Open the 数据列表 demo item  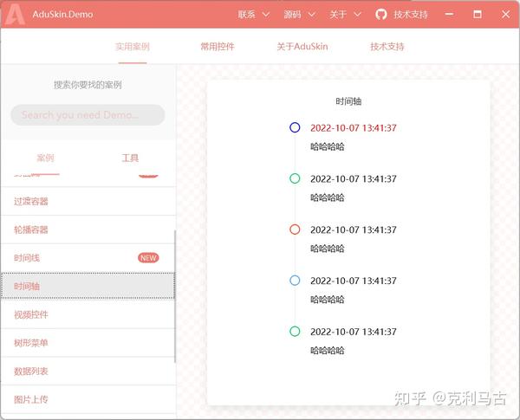[88, 372]
